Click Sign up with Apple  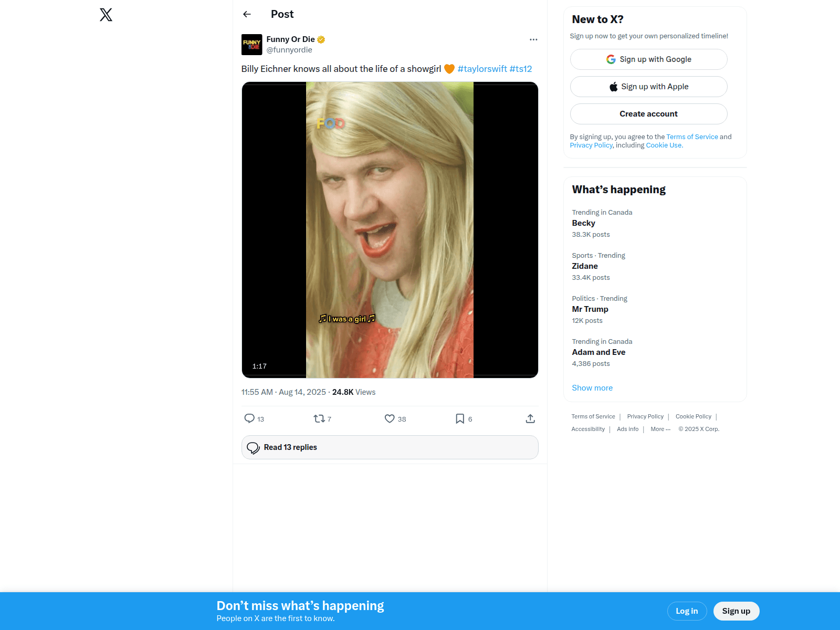pos(648,87)
